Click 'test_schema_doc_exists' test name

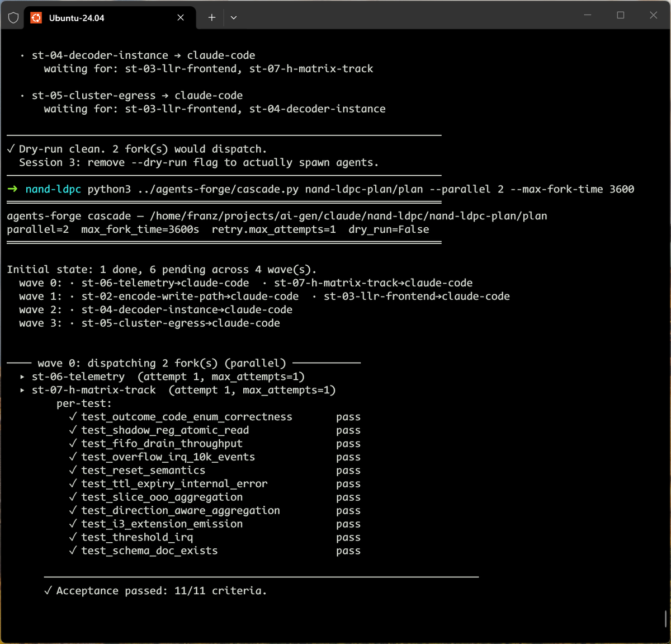coord(149,552)
